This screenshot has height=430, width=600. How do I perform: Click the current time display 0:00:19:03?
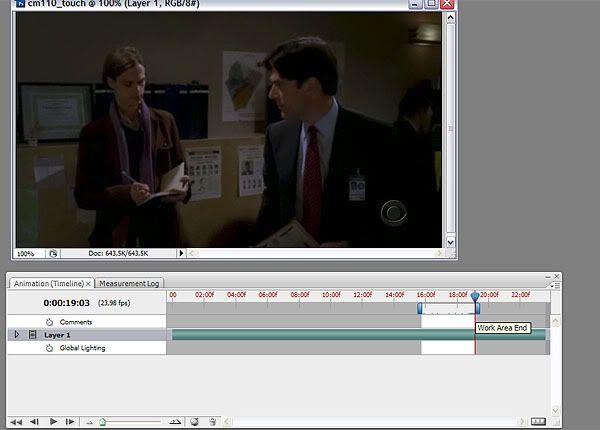67,303
